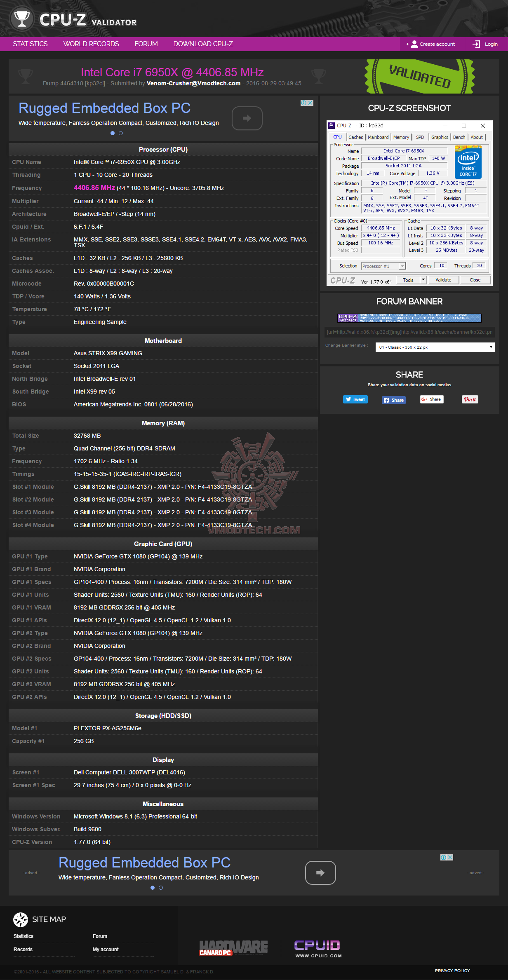Open the Hardware Canard PC logo
The image size is (508, 980).
233,947
